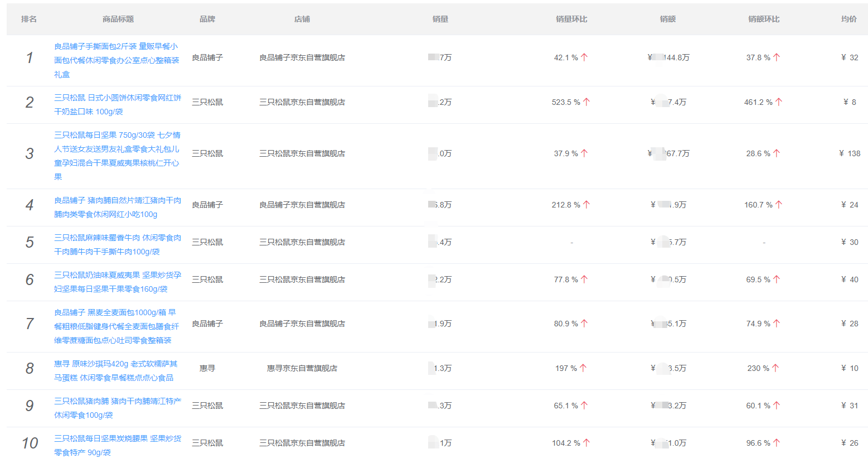
Task: Click 良品铺子京东自营旗舰店 store in rank 7 row
Action: pyautogui.click(x=302, y=324)
